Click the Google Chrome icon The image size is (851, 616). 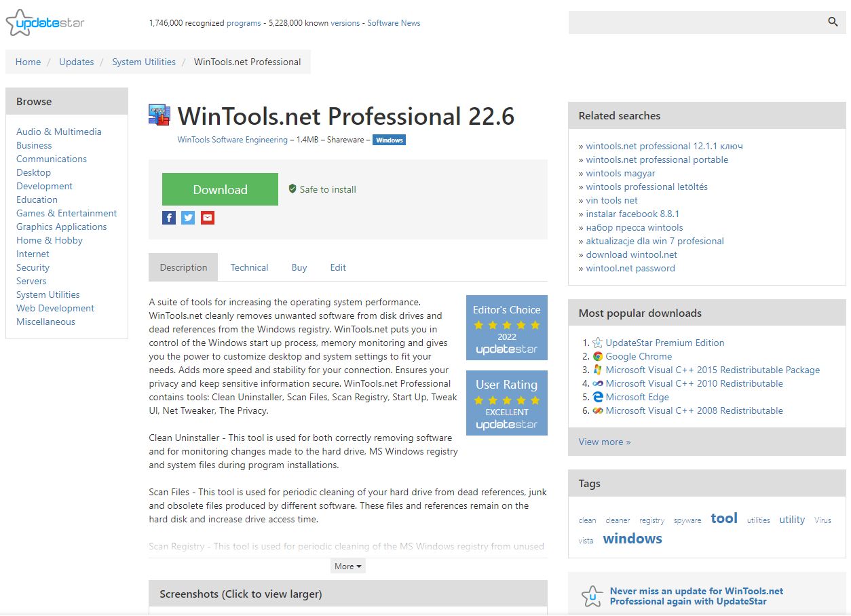[598, 356]
